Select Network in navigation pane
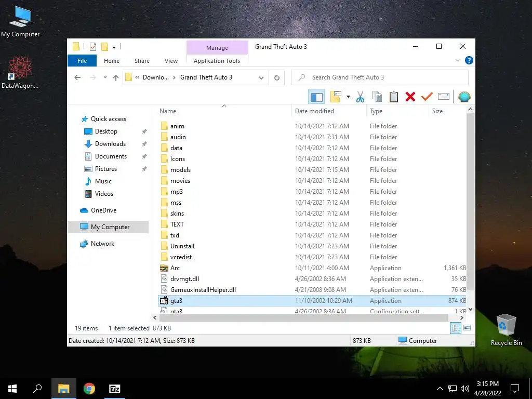 [102, 244]
